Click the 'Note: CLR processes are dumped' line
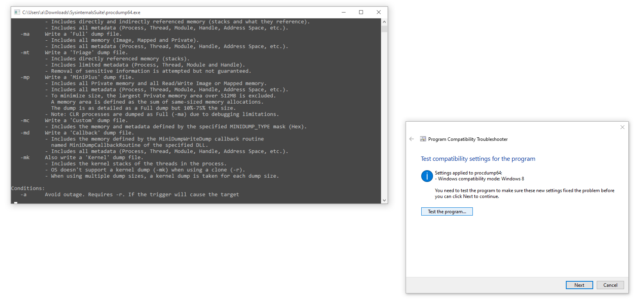The image size is (644, 304). pyautogui.click(x=162, y=114)
